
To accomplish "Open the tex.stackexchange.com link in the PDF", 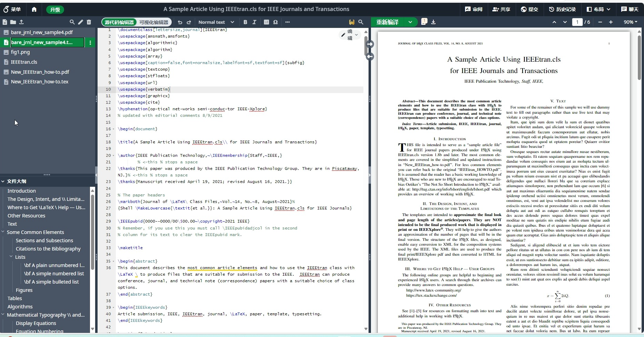I will [431, 295].
